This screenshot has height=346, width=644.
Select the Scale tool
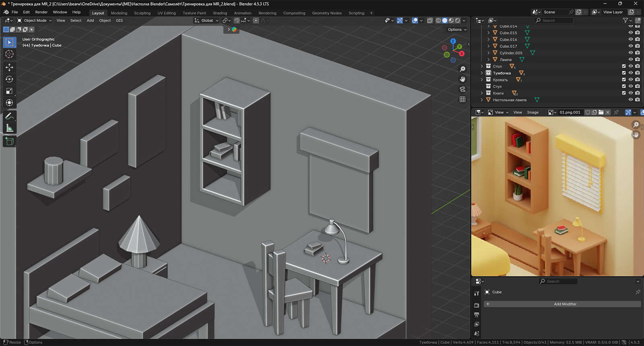point(9,91)
